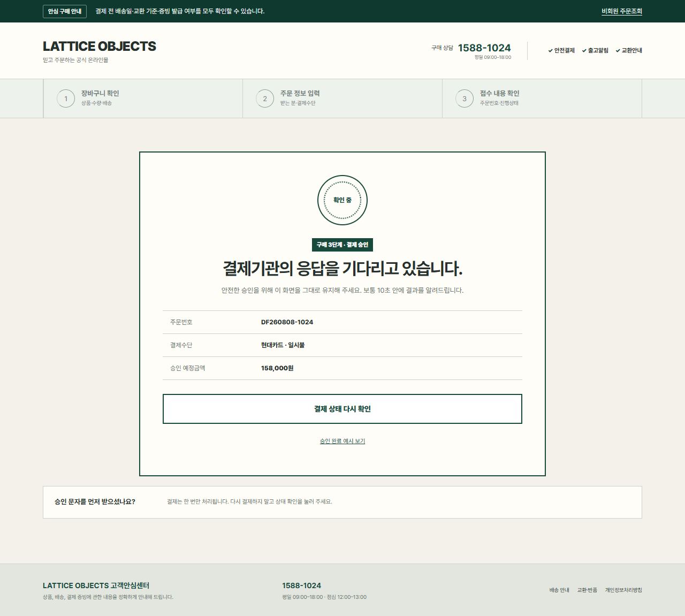This screenshot has height=616, width=685.
Task: Open 배송 안내 footer link
Action: coord(559,590)
